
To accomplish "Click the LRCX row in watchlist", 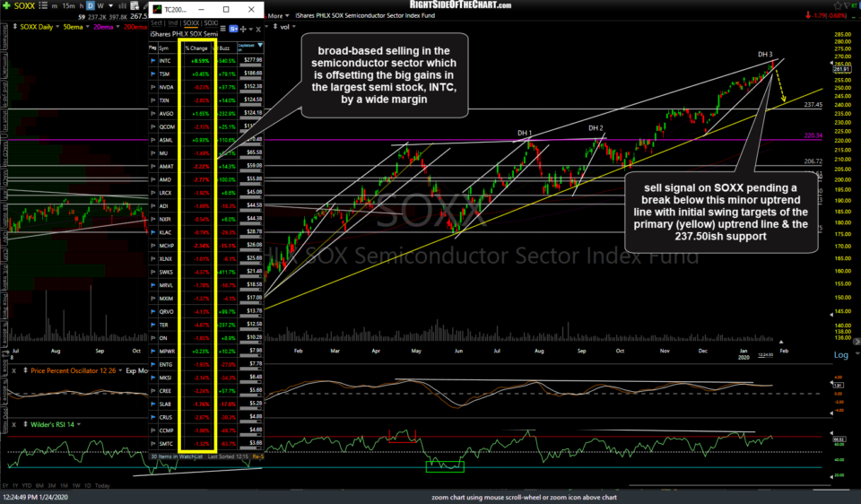I will point(206,193).
